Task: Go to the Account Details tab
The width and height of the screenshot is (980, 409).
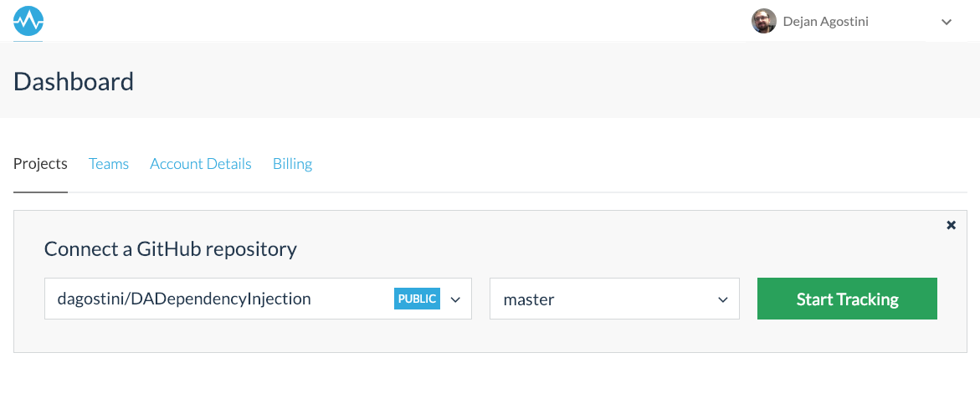Action: click(201, 164)
